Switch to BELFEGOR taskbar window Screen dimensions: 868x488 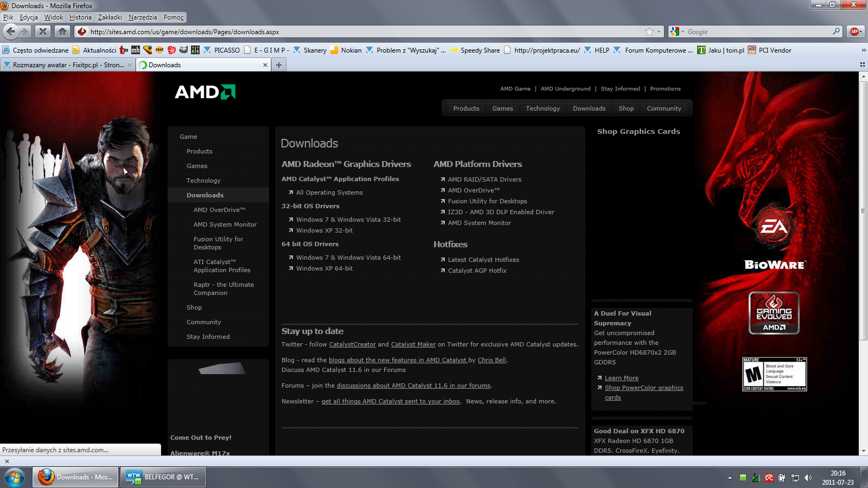(x=163, y=477)
